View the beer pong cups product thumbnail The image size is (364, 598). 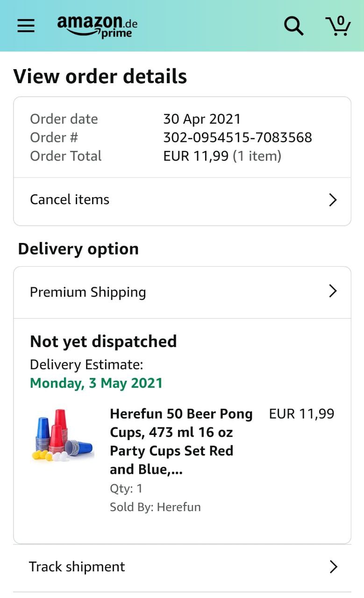tap(62, 435)
